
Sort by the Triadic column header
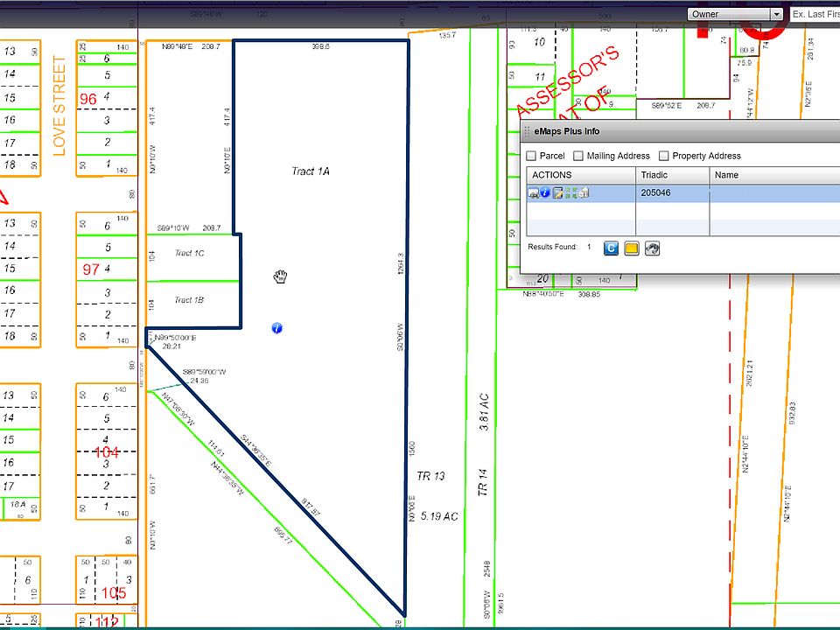click(x=672, y=175)
